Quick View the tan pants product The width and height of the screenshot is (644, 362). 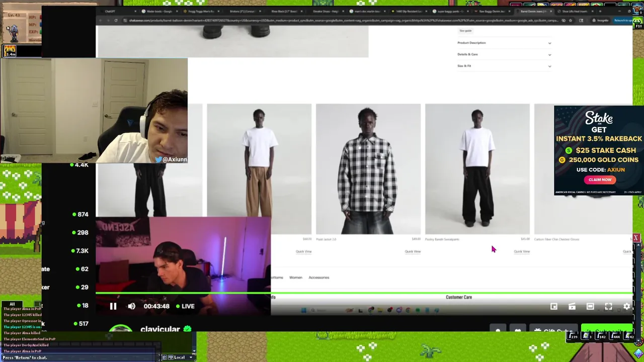(303, 251)
